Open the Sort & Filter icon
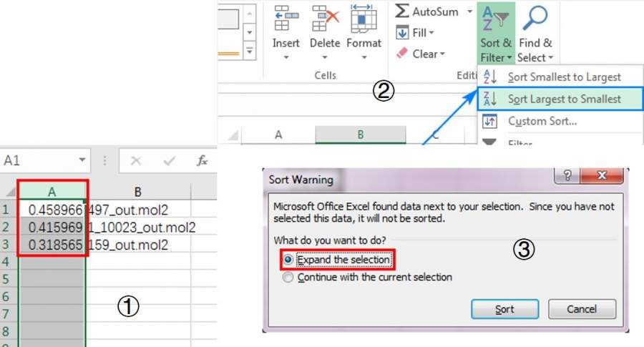The width and height of the screenshot is (644, 347). coord(495,20)
